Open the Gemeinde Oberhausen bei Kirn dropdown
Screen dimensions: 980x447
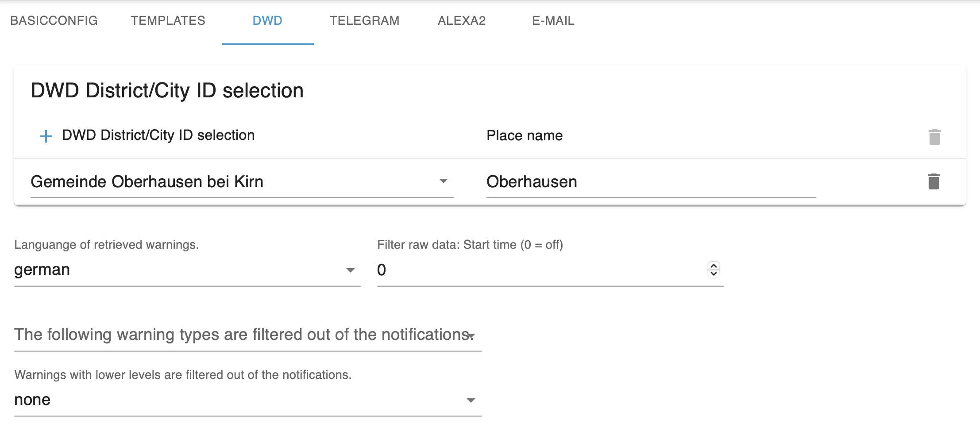point(242,182)
